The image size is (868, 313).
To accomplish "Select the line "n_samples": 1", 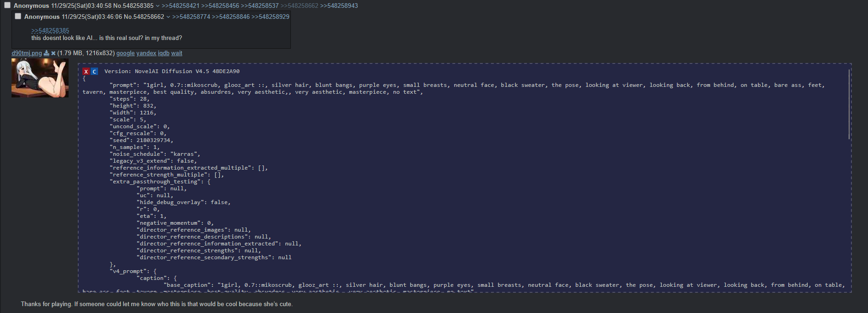I will point(135,147).
